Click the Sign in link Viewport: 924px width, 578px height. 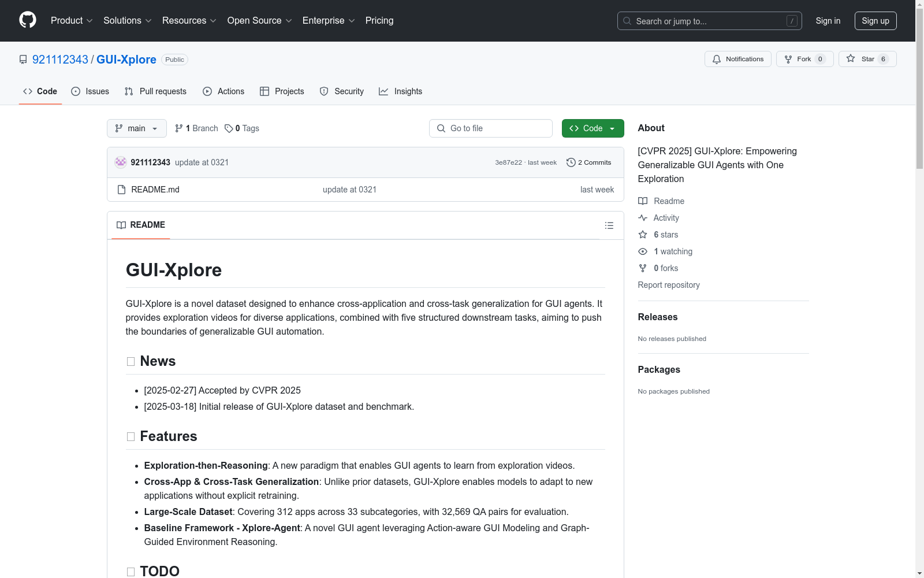click(828, 21)
